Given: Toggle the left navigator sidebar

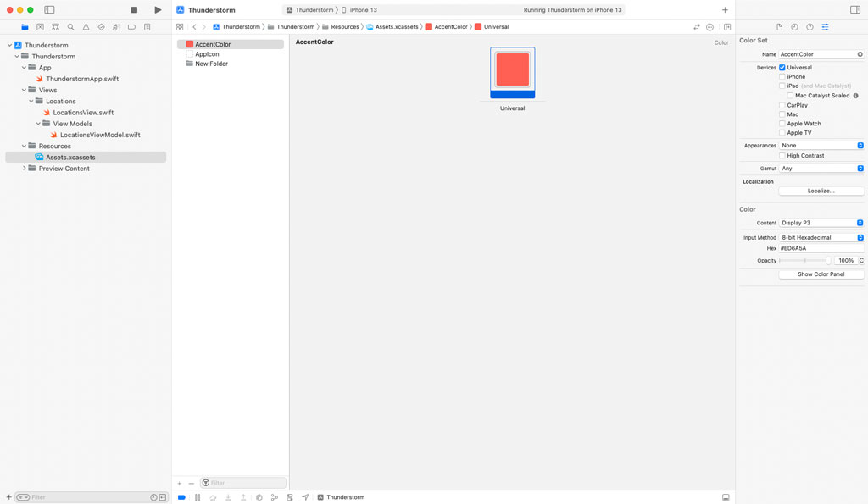Looking at the screenshot, I should tap(49, 10).
